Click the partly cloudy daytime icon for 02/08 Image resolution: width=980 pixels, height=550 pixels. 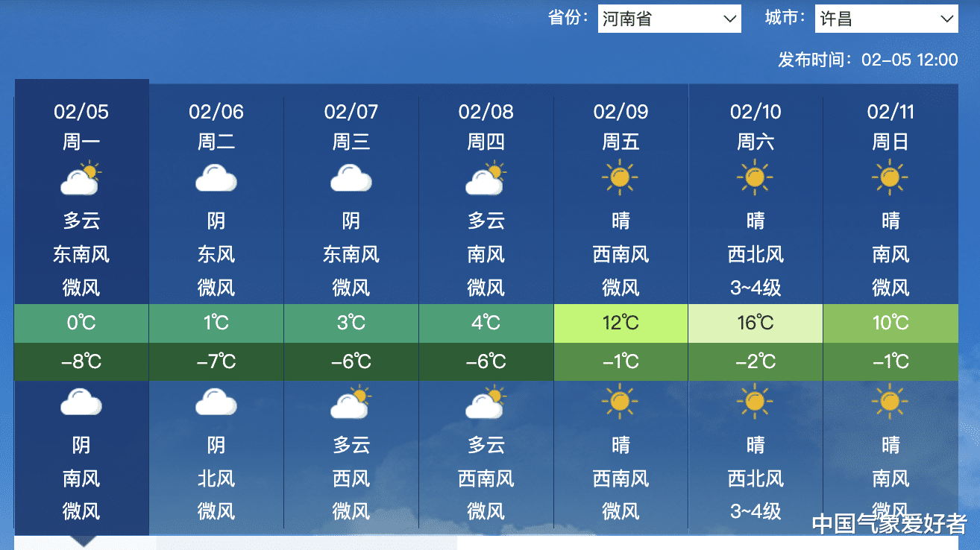pos(486,178)
